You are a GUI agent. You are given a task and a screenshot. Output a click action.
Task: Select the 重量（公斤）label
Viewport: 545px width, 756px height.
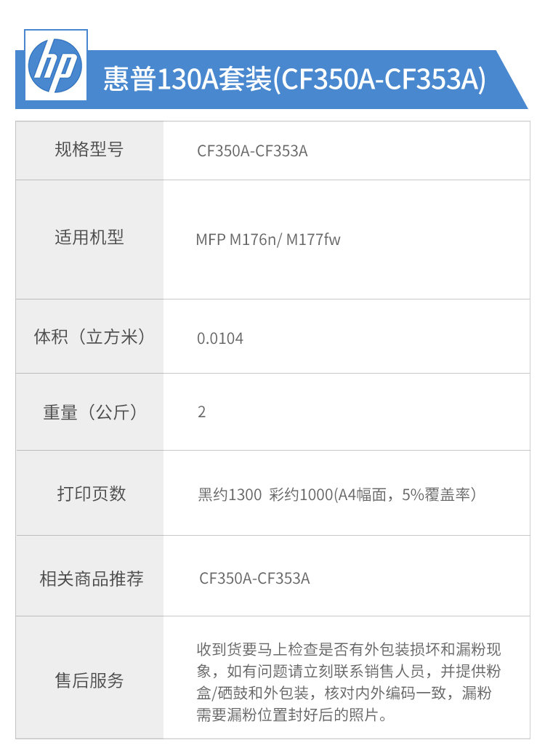(x=89, y=412)
